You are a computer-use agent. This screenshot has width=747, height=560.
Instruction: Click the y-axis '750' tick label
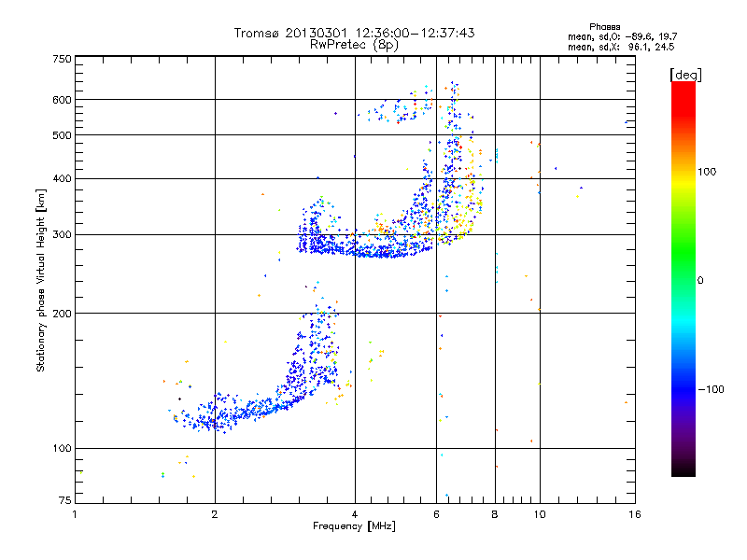point(62,59)
